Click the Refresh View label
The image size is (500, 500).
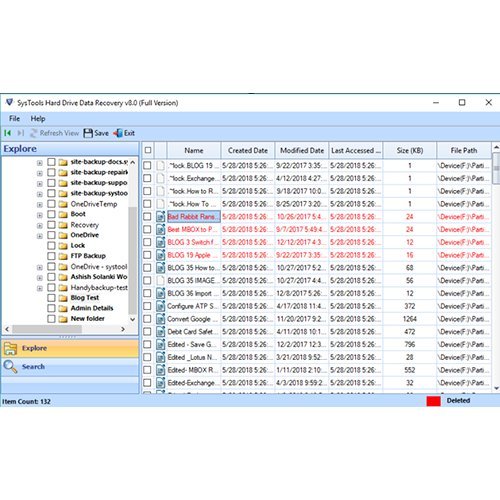point(59,133)
